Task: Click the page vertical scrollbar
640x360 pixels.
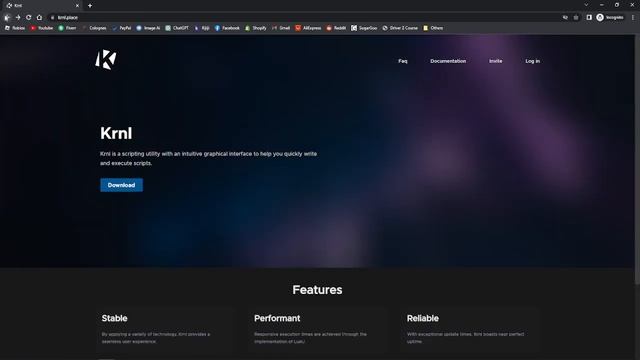Action: coord(637,159)
